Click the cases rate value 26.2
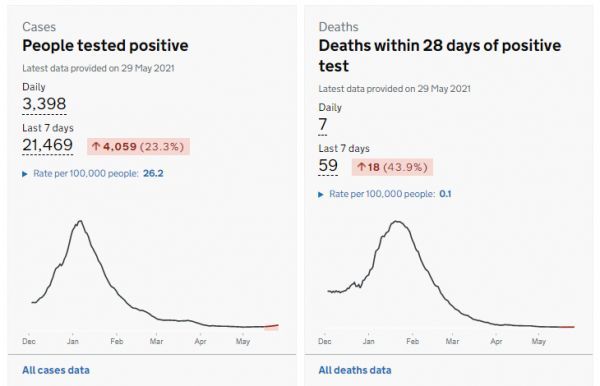Screen dimensions: 600x386 coord(153,174)
